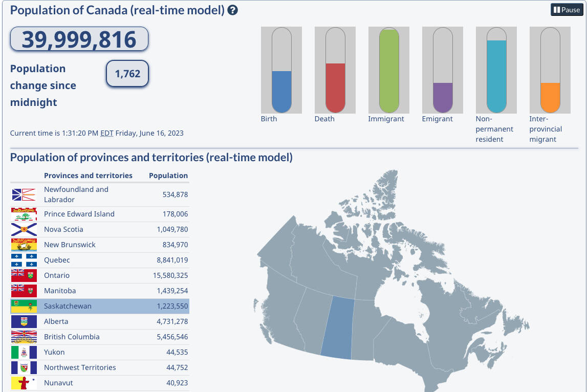Screen dimensions: 588x392
Task: Click the help question mark icon
Action: 233,9
